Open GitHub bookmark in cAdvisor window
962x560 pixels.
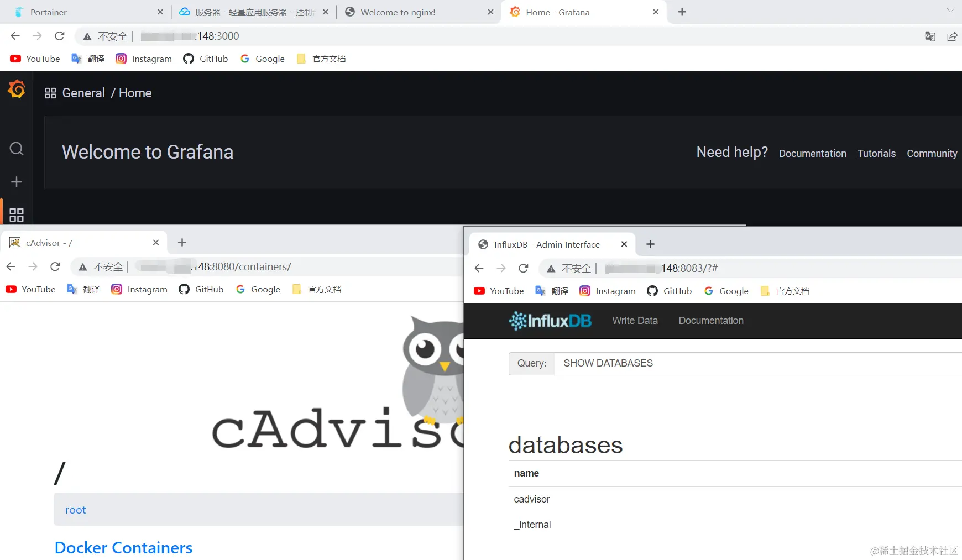[x=201, y=289]
